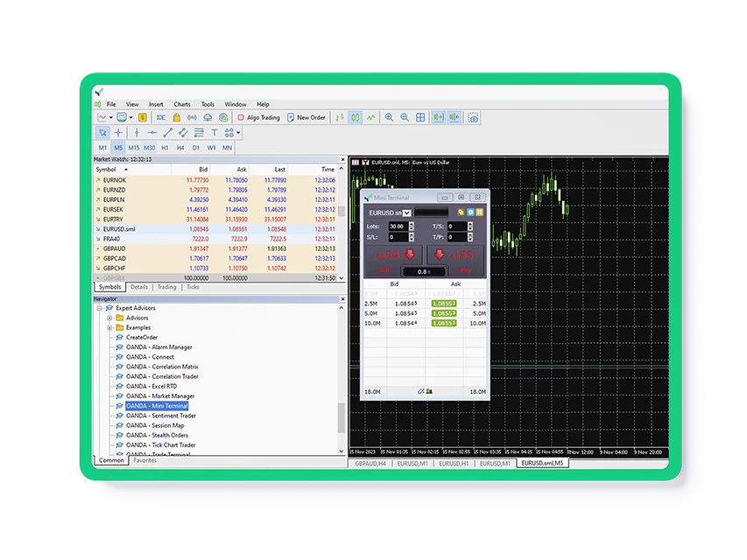Click the New Order button

pyautogui.click(x=306, y=117)
